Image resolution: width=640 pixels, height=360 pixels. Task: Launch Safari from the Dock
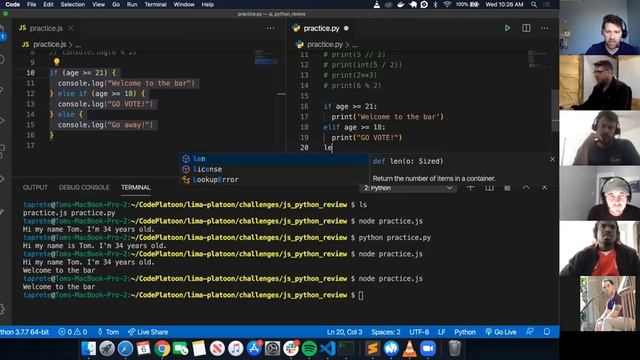[x=125, y=349]
